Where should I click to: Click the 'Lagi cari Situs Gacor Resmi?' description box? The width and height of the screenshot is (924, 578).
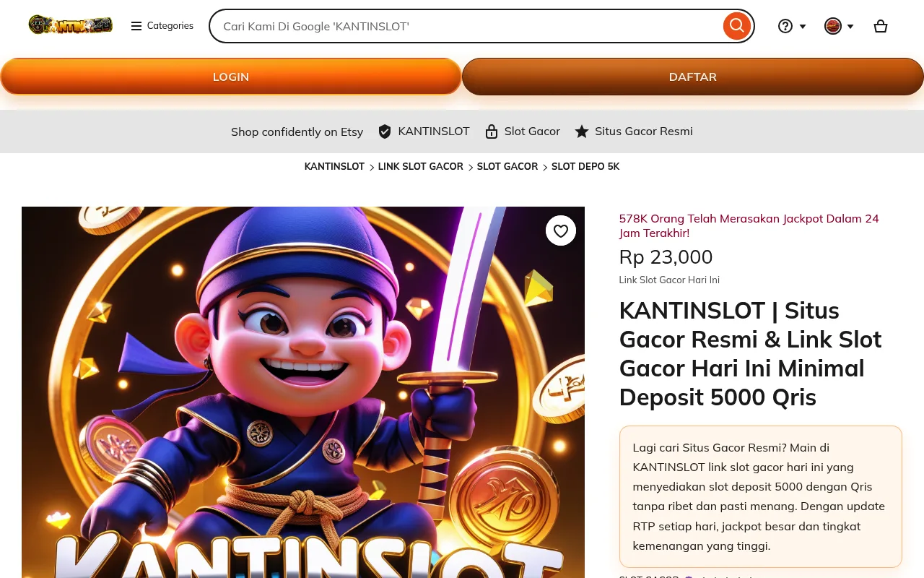(x=761, y=496)
